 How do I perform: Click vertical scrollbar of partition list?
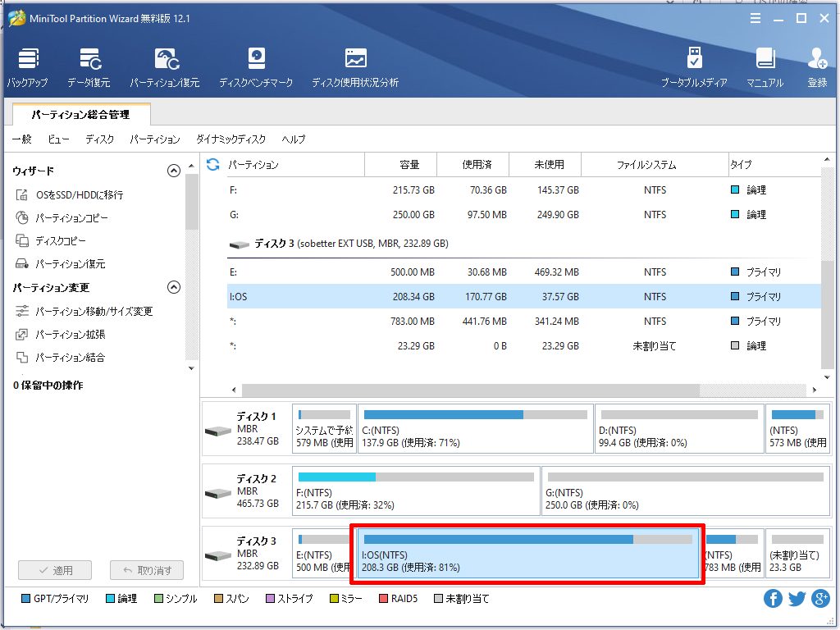tap(827, 313)
